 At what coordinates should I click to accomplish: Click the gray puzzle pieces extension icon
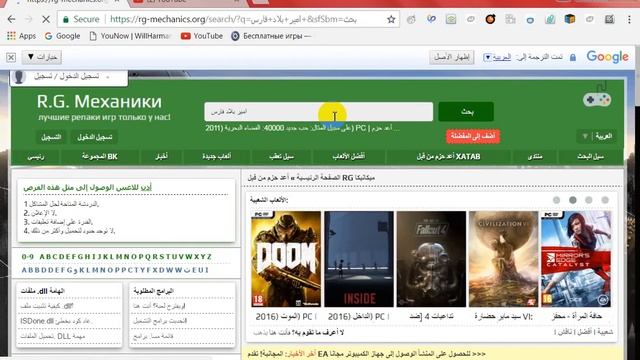tap(510, 19)
